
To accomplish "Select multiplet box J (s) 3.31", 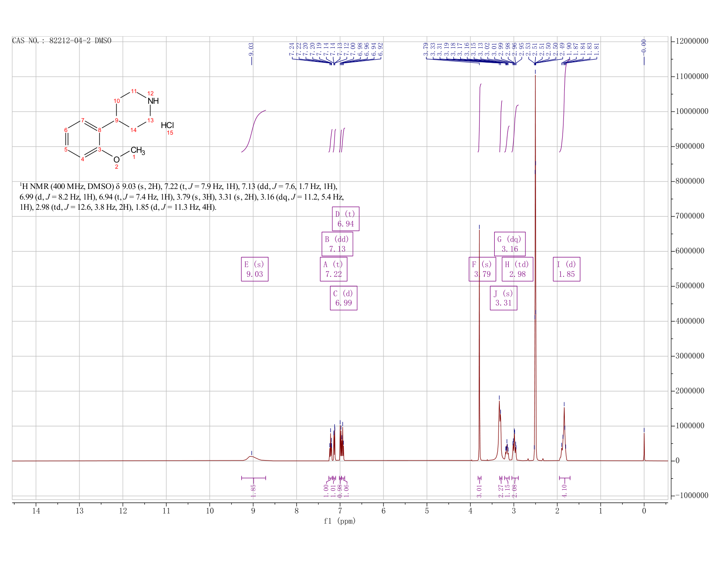I will click(x=503, y=298).
